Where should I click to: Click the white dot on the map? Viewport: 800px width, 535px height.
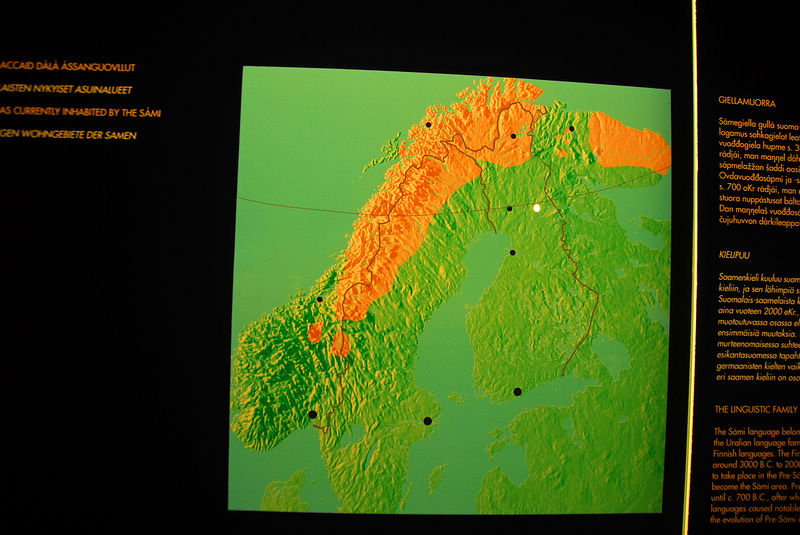[537, 208]
